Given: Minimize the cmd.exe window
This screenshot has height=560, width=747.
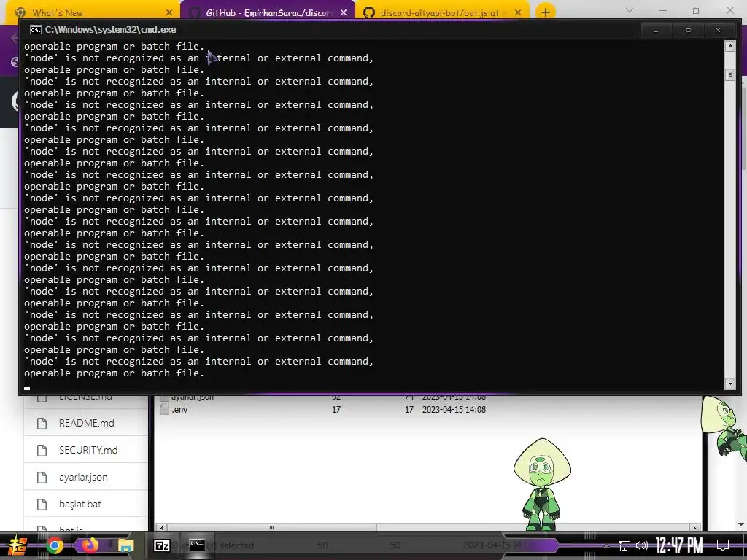Looking at the screenshot, I should [x=656, y=31].
